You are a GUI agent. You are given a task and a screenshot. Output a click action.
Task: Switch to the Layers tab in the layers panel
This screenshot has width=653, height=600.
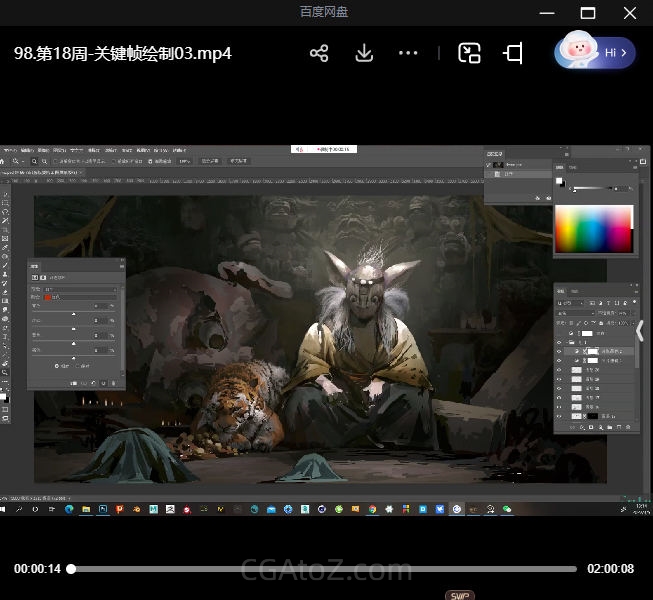click(x=562, y=292)
